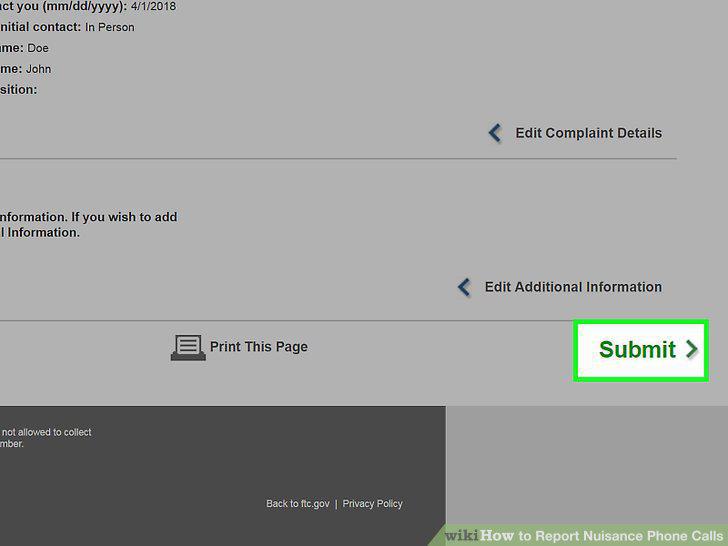Viewport: 728px width, 546px height.
Task: Click the first name value John
Action: point(39,69)
